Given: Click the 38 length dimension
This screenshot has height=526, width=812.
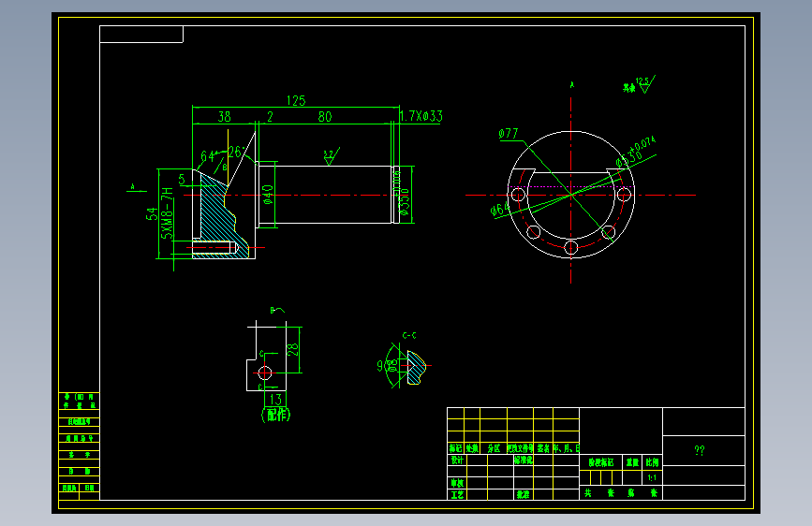Looking at the screenshot, I should pyautogui.click(x=224, y=116).
